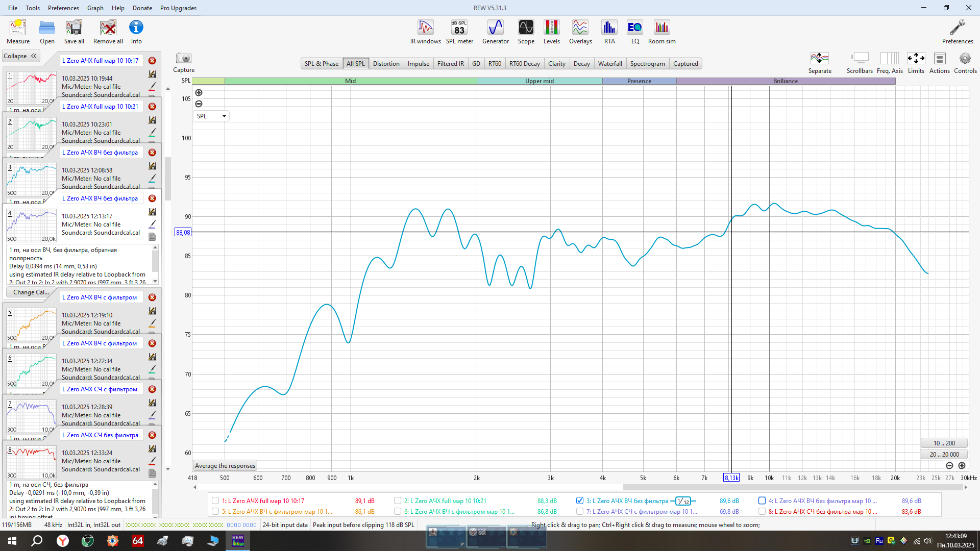Open the SPL axis type dropdown
980x551 pixels.
[x=211, y=116]
